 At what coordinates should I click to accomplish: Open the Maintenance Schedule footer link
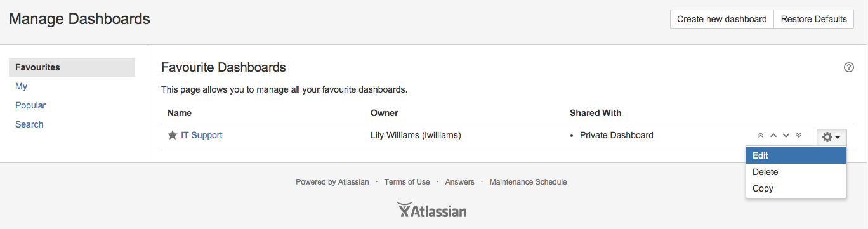click(529, 182)
